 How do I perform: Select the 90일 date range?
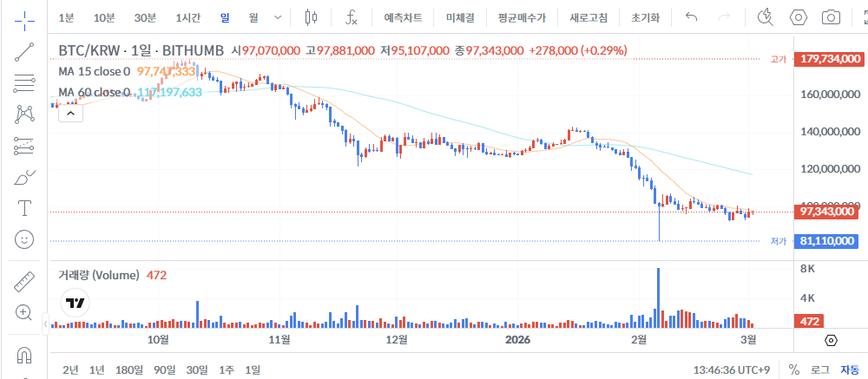coord(165,369)
